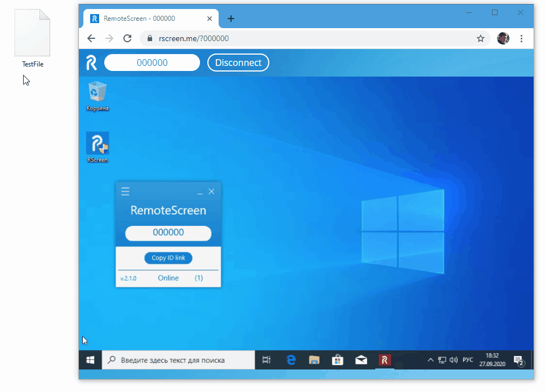Launch RScreen from the remote desktop shortcut
The image size is (546, 392).
click(x=97, y=142)
